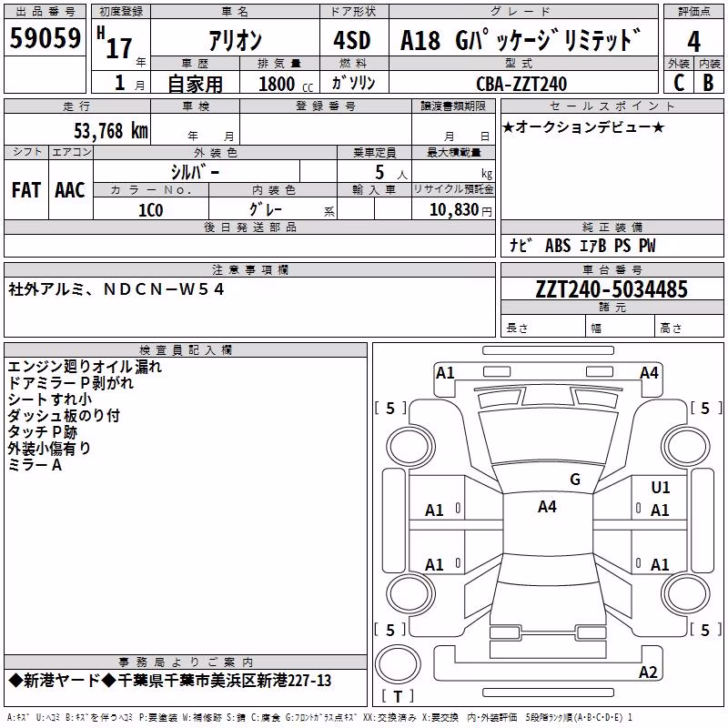The image size is (728, 728).
Task: Click the registration year H17
Action: coord(115,43)
